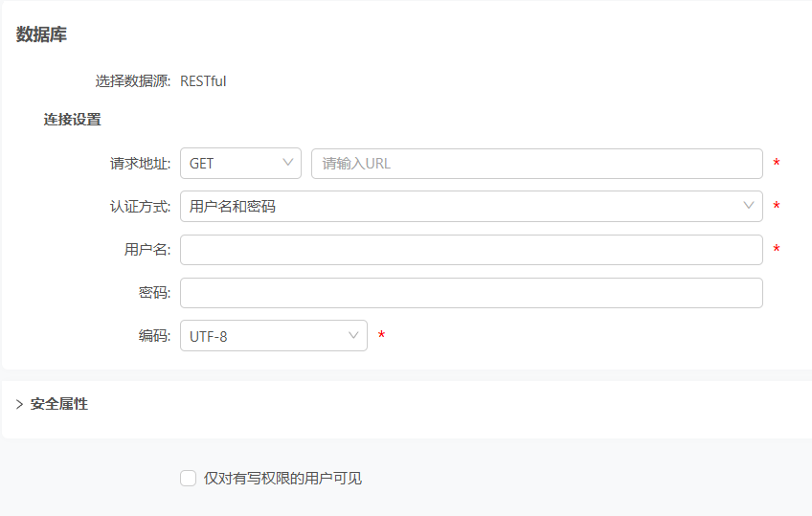Focus the 密码 input field
This screenshot has width=812, height=516.
[471, 293]
